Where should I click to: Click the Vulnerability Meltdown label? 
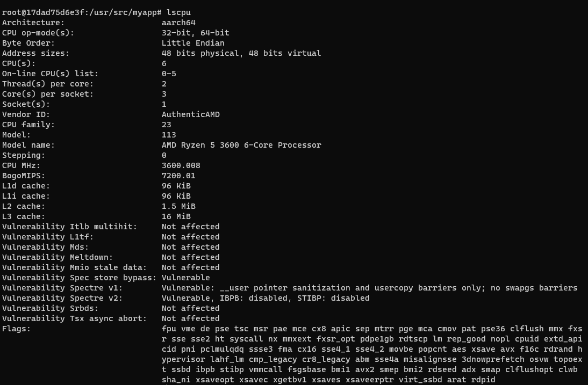(x=58, y=257)
